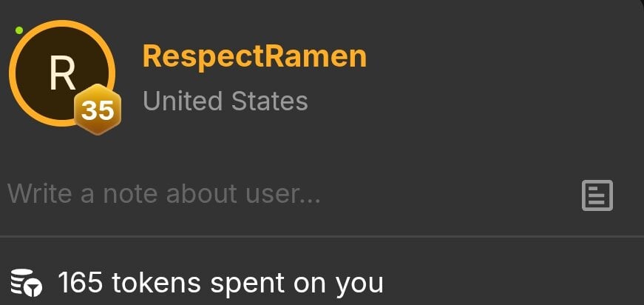Click the gold level 35 hexagon badge
The width and height of the screenshot is (644, 305).
98,110
